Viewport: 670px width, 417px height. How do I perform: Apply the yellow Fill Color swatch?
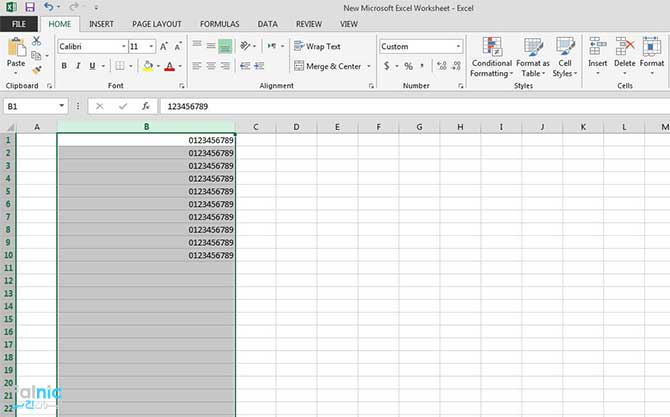pos(147,66)
